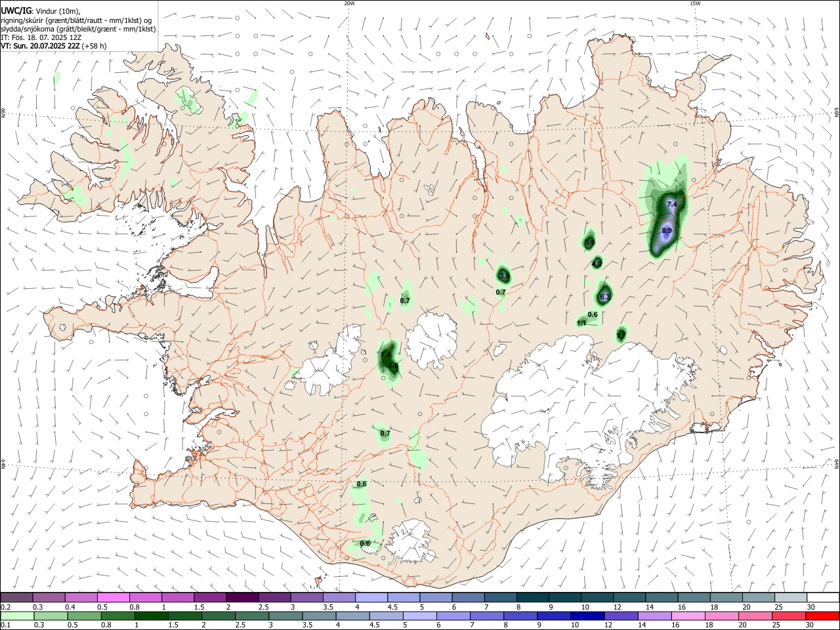Click the 3.0 precipitation value label
This screenshot has width=840, height=630.
(589, 243)
